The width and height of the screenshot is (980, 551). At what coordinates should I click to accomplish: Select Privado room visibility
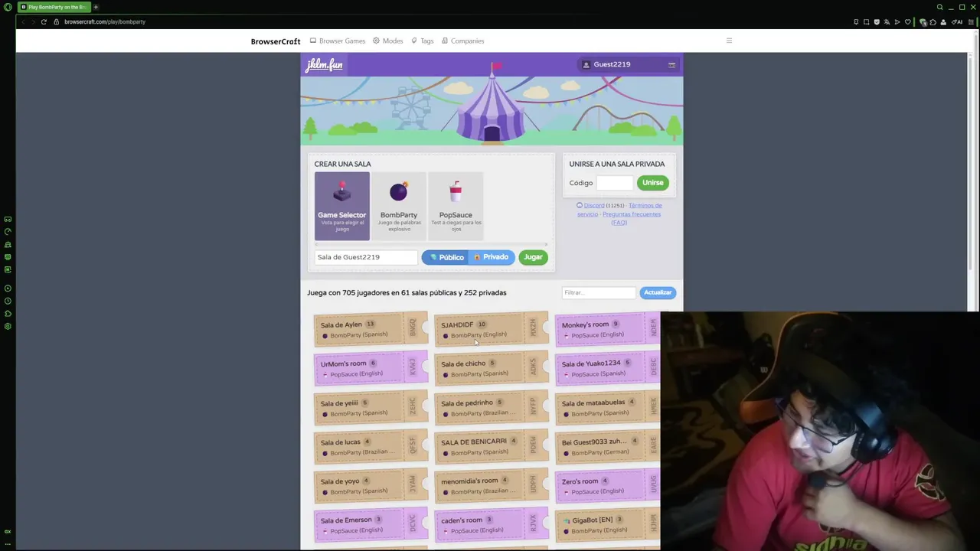pyautogui.click(x=491, y=257)
